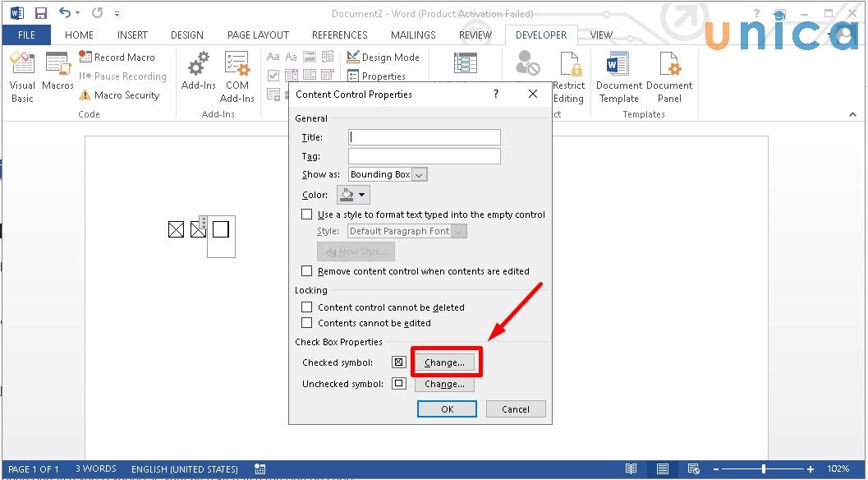Click Change for Checked symbol
Image resolution: width=868 pixels, height=480 pixels.
click(x=444, y=362)
